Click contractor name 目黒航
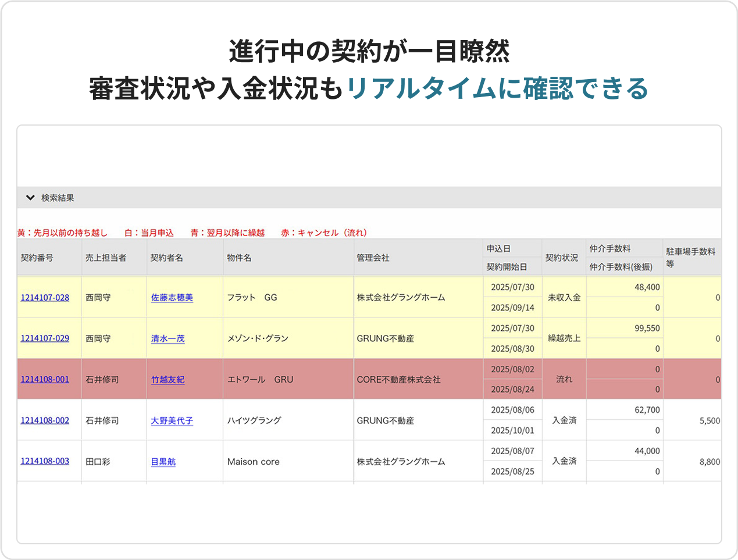Screen dimensions: 738x560 tap(163, 462)
